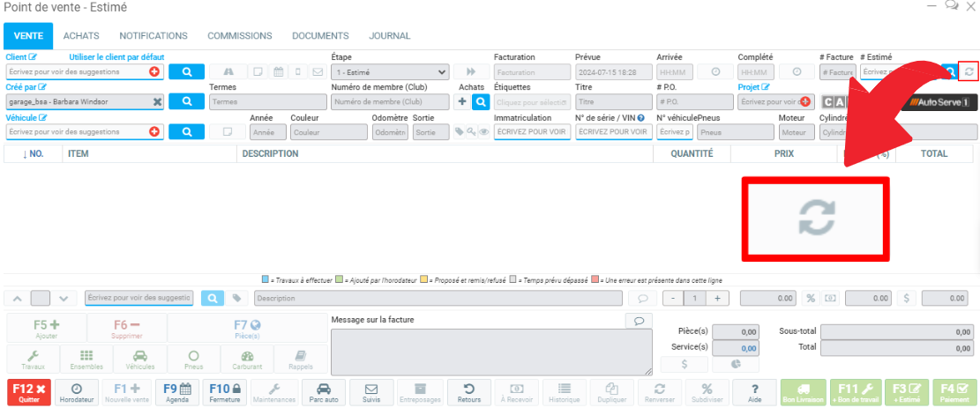Select the Pneus category icon
This screenshot has height=408, width=980.
pos(194,360)
